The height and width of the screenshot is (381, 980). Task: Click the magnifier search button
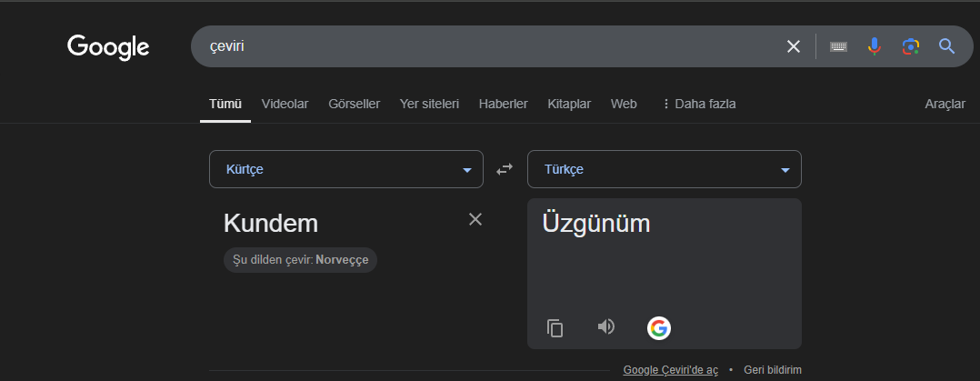tap(947, 46)
